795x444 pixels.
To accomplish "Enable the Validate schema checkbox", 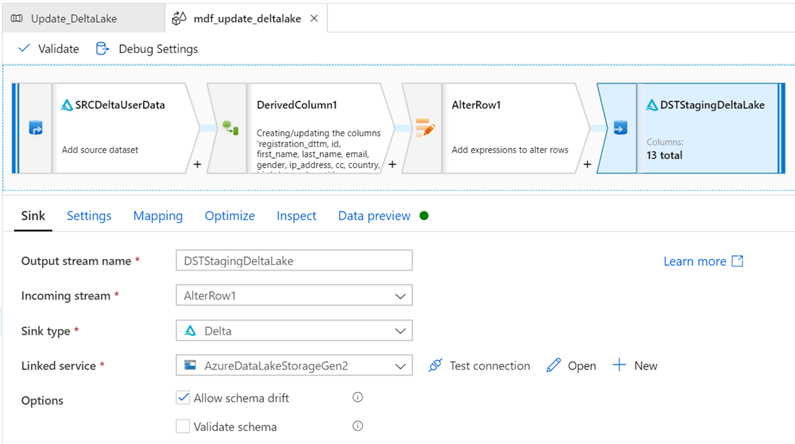I will pyautogui.click(x=183, y=427).
